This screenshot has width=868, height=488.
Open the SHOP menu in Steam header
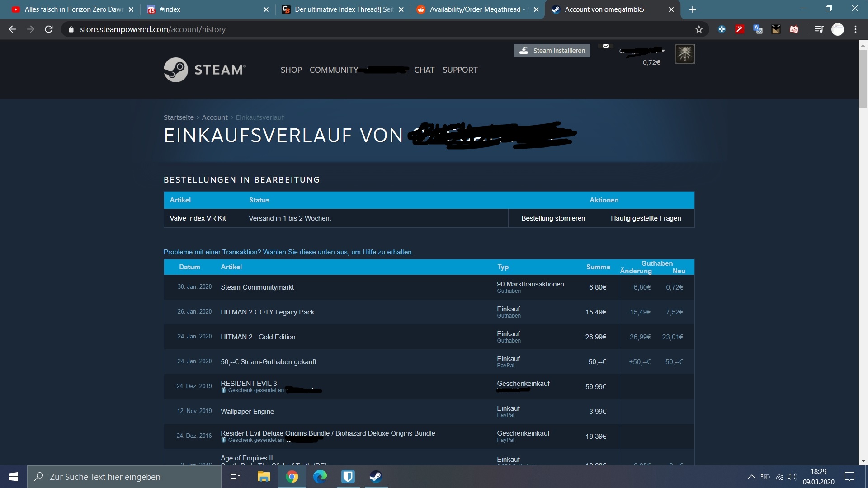tap(291, 70)
